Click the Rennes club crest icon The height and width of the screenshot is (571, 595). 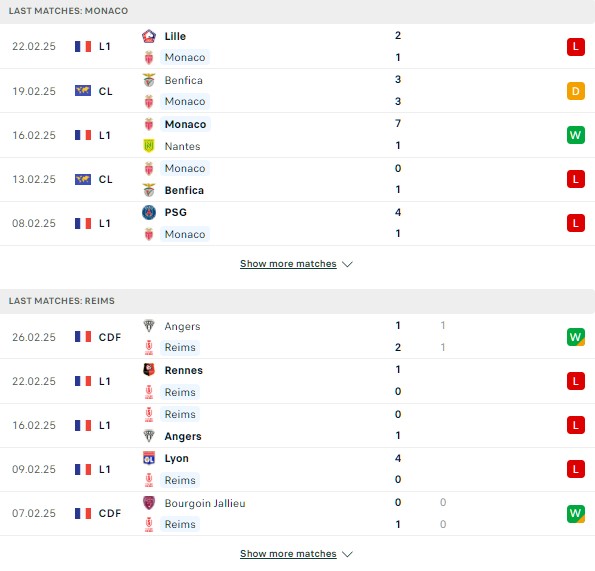(x=149, y=370)
